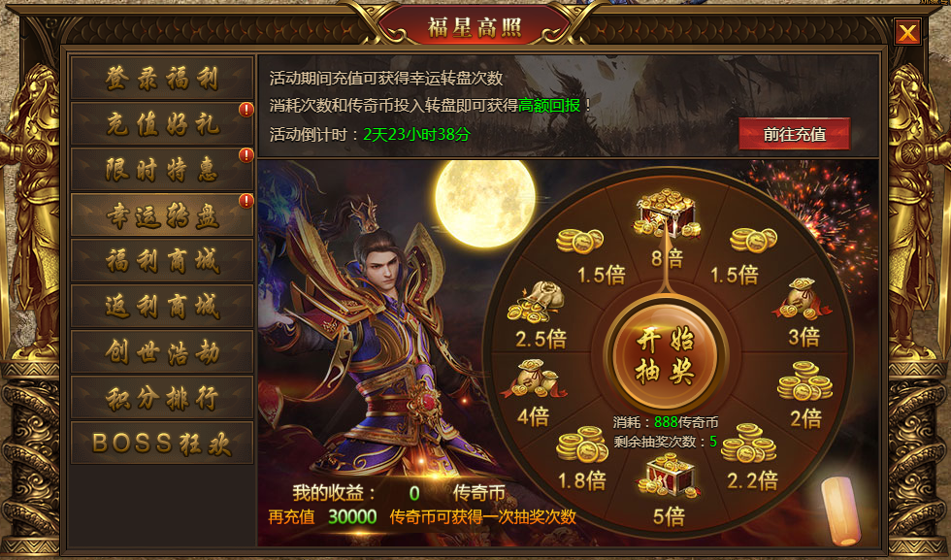
Task: Open the 返利商城 tab
Action: pyautogui.click(x=162, y=306)
